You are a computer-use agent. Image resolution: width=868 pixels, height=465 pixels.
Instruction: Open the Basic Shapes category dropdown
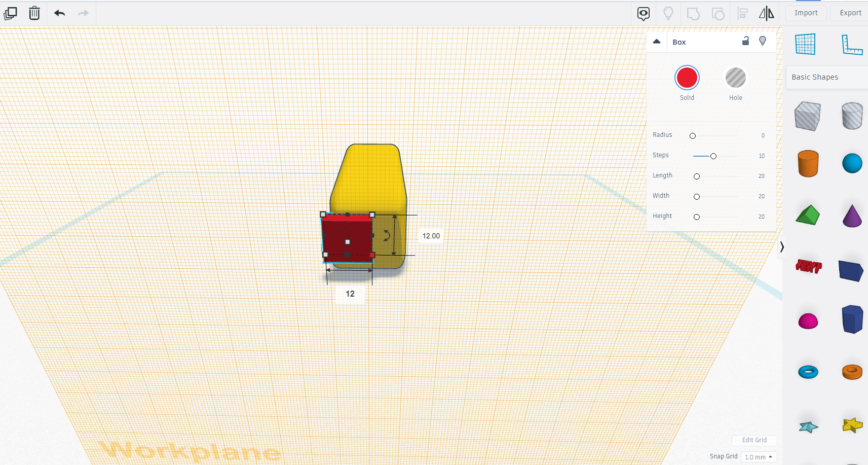point(826,77)
